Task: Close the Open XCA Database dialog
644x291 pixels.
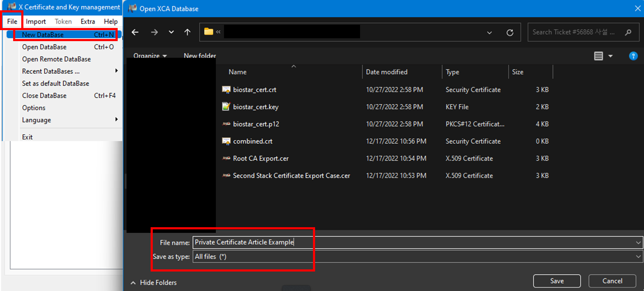Action: pyautogui.click(x=638, y=9)
